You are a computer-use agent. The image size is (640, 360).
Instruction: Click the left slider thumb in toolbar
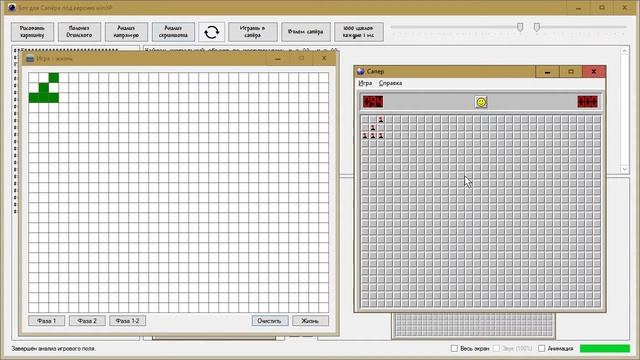coord(520,27)
